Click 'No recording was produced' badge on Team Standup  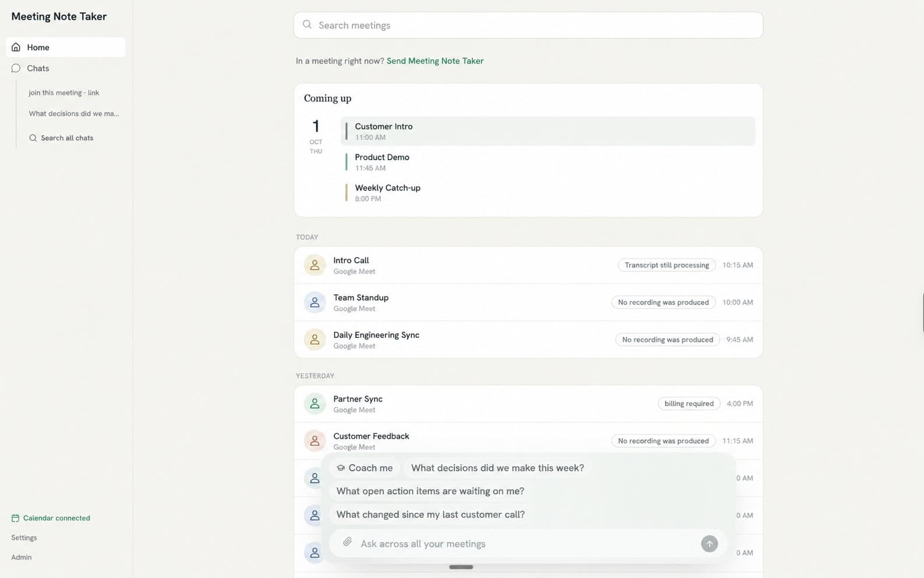664,302
